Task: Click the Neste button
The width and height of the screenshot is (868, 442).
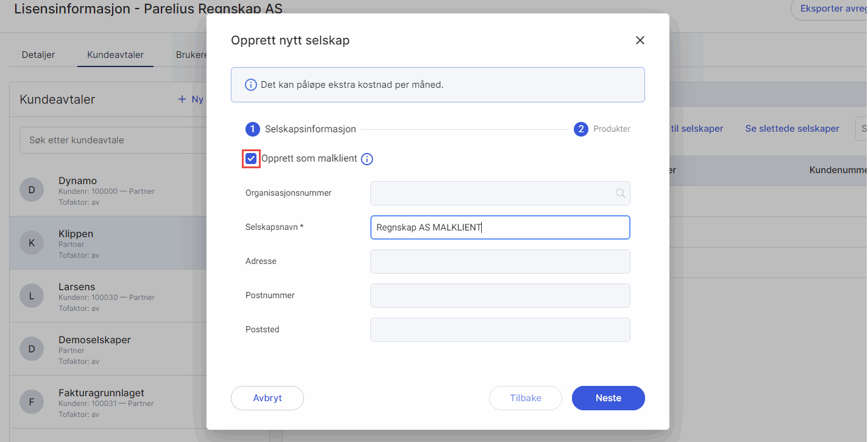Action: click(608, 398)
